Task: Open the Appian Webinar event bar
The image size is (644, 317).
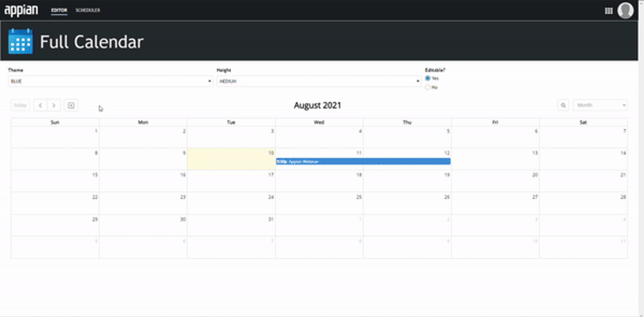Action: 363,162
